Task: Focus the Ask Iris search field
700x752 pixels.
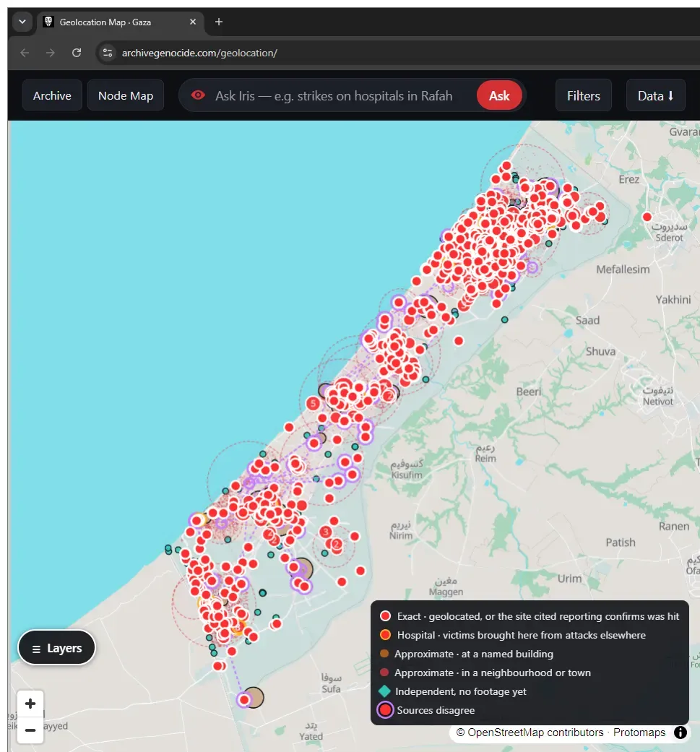Action: click(x=334, y=95)
